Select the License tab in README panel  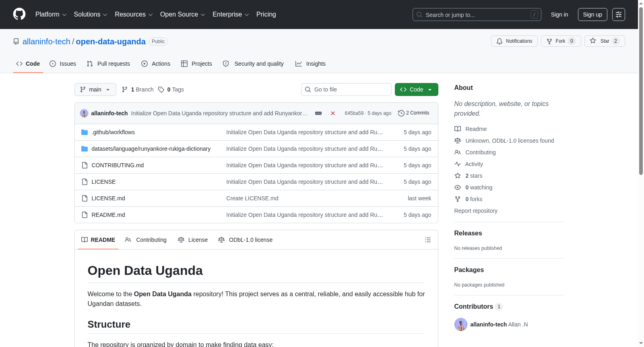coord(193,240)
